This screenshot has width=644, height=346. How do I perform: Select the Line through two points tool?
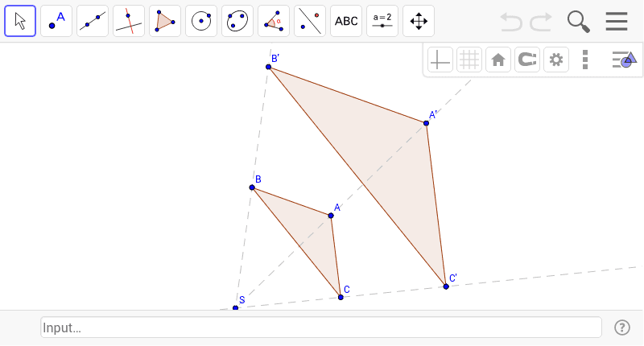pyautogui.click(x=93, y=21)
